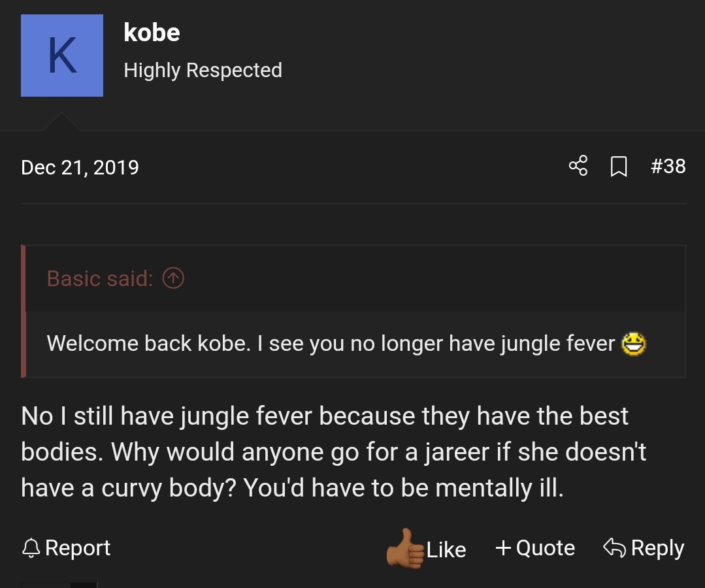705x588 pixels.
Task: Bookmark this post using the bookmark icon
Action: click(618, 167)
